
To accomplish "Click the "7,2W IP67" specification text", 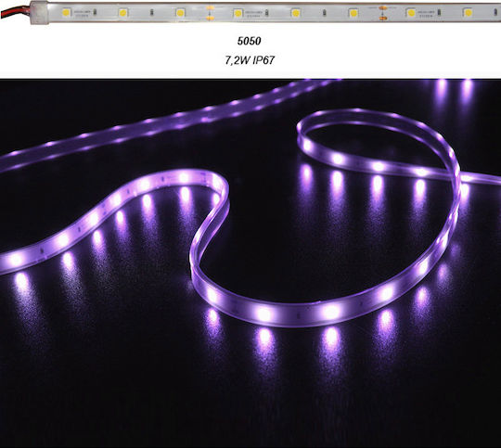I will point(250,60).
